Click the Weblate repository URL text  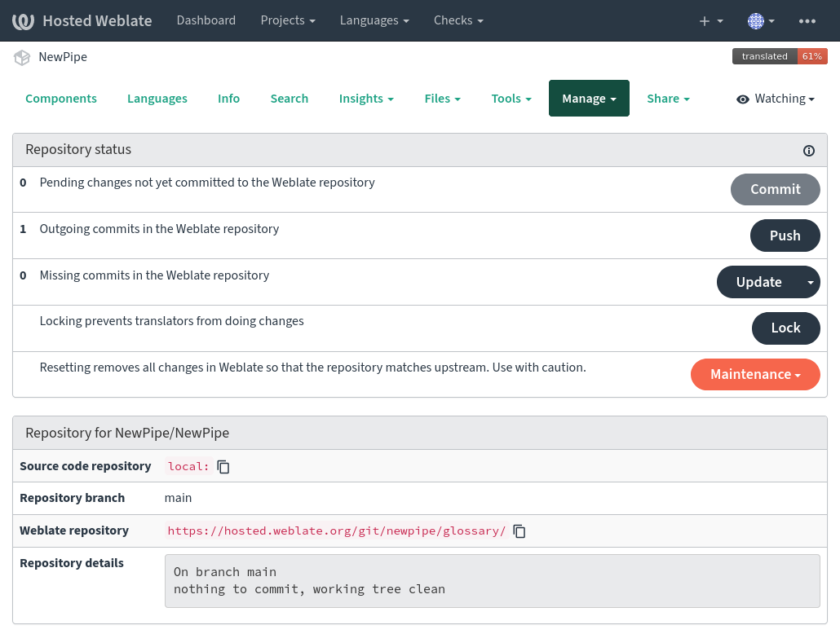(336, 531)
